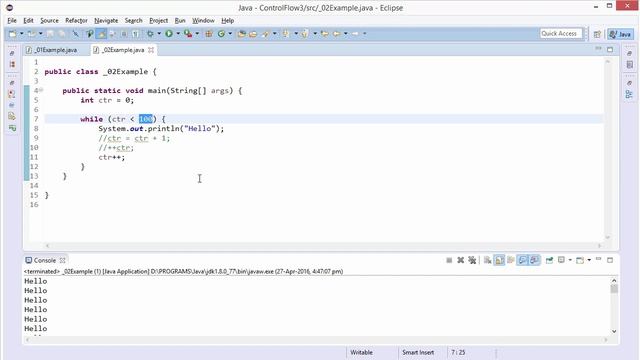Click into the Quick Access field

pos(561,33)
